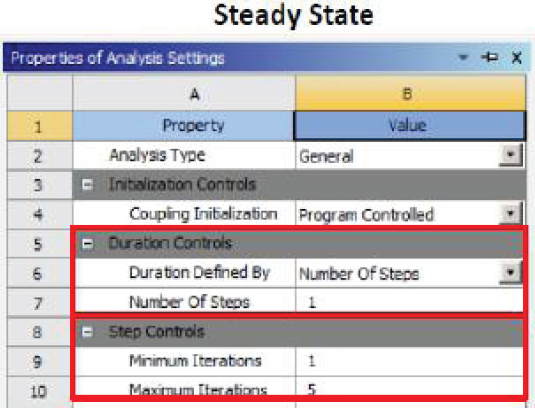The width and height of the screenshot is (535, 408).
Task: Select row header 6
Action: 40,273
